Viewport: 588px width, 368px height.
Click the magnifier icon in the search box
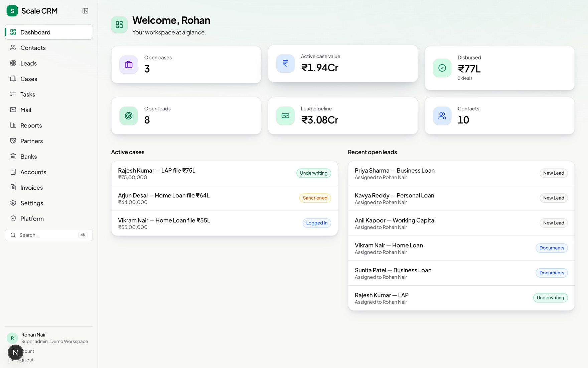pyautogui.click(x=13, y=235)
